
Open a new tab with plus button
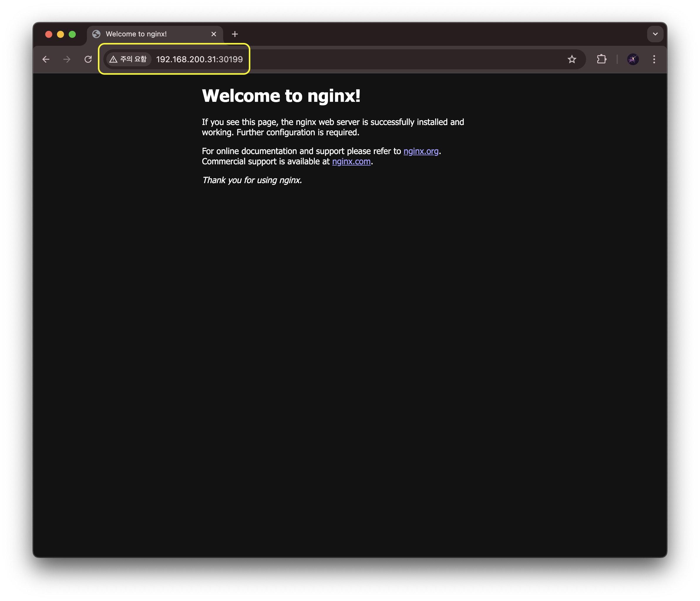pyautogui.click(x=235, y=34)
